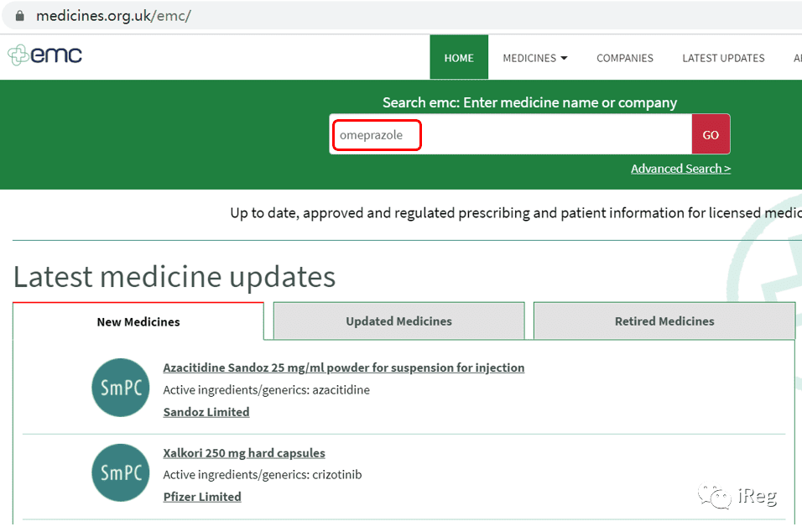The height and width of the screenshot is (532, 802).
Task: Open SmPC icon for Azacitidine Sandoz
Action: [121, 388]
